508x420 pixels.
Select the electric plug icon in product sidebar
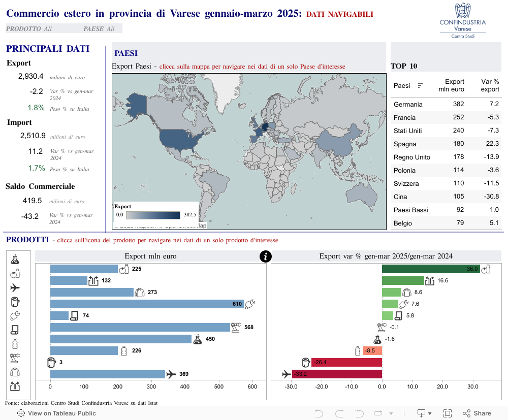(x=15, y=316)
